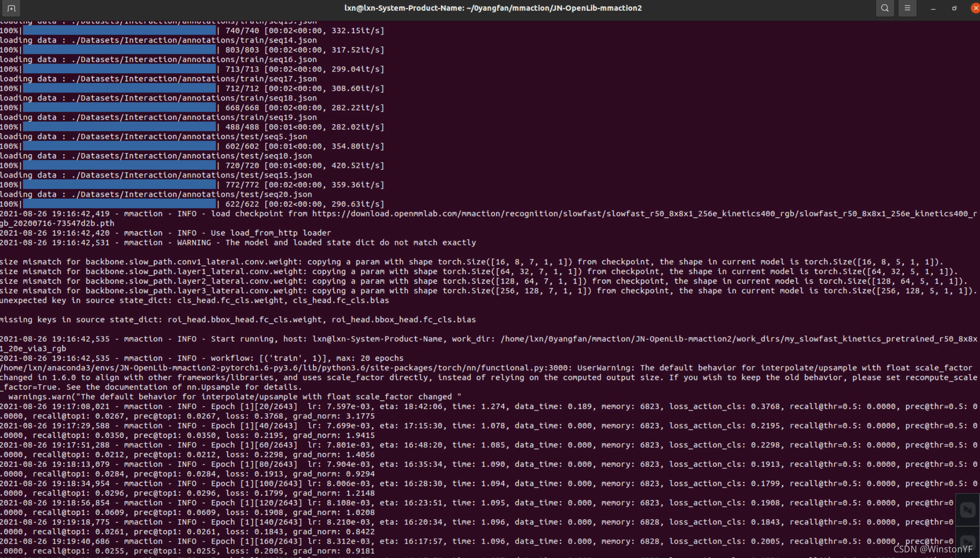Click the 622/622 progress bar
The image size is (980, 558).
point(120,204)
